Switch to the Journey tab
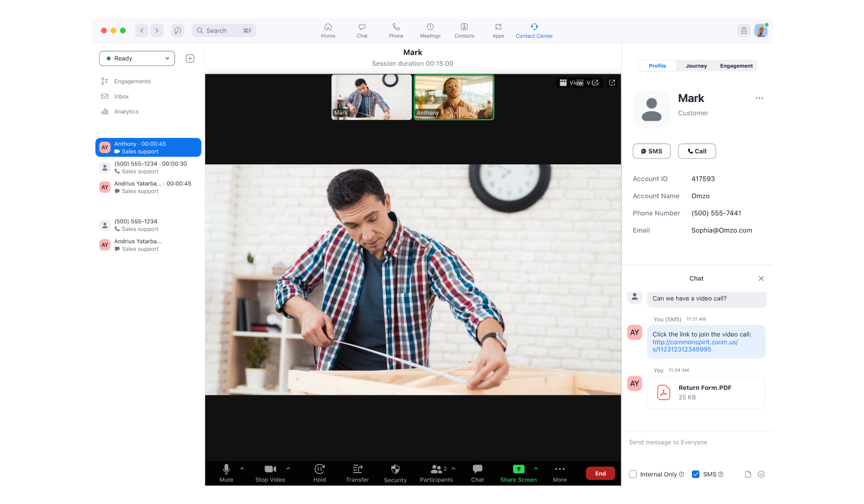 (x=696, y=66)
